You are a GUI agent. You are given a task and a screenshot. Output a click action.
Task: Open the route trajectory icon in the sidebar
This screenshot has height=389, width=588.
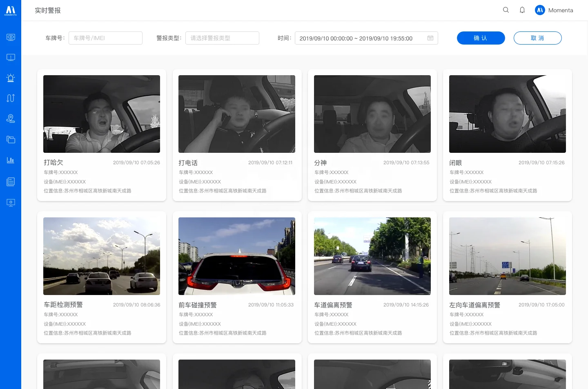11,98
